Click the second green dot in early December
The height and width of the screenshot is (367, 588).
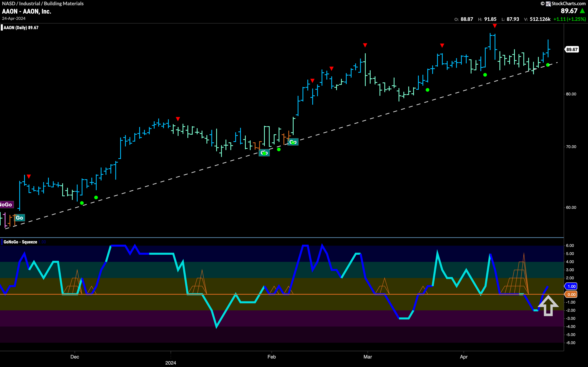[96, 198]
